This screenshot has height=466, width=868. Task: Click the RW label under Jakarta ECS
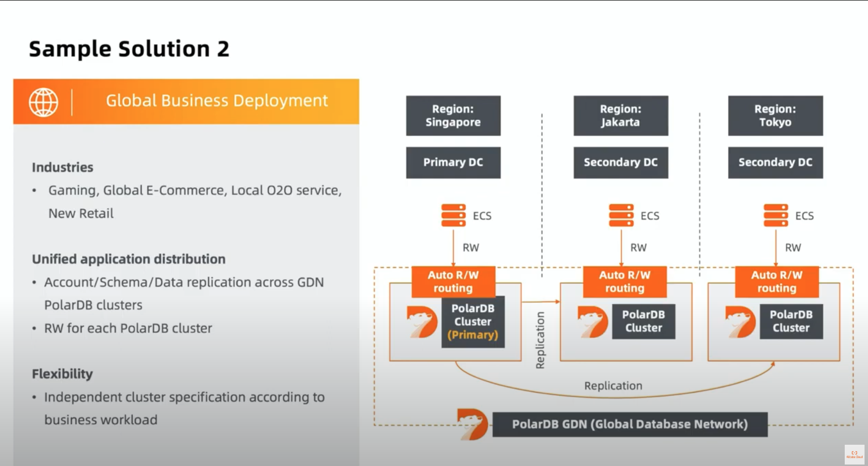[x=638, y=247]
